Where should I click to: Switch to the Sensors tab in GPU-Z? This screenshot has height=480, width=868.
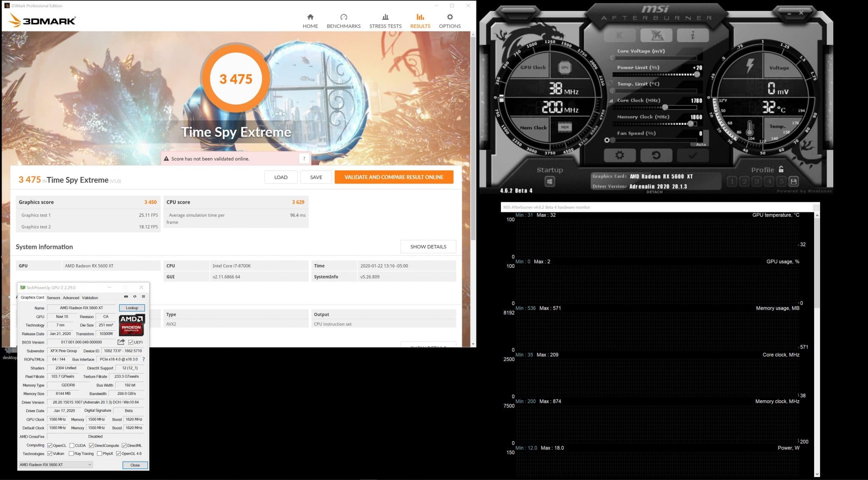(53, 298)
